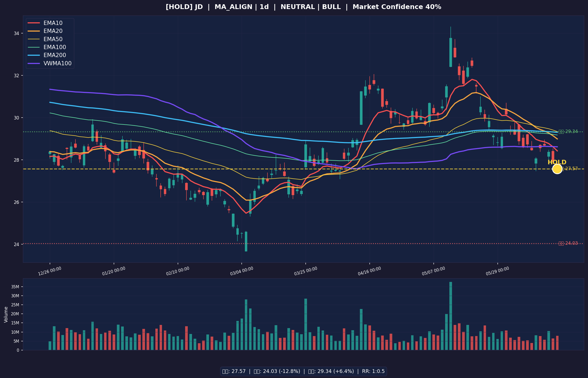Click the 35M volume axis label
The image size is (588, 378).
tap(15, 287)
